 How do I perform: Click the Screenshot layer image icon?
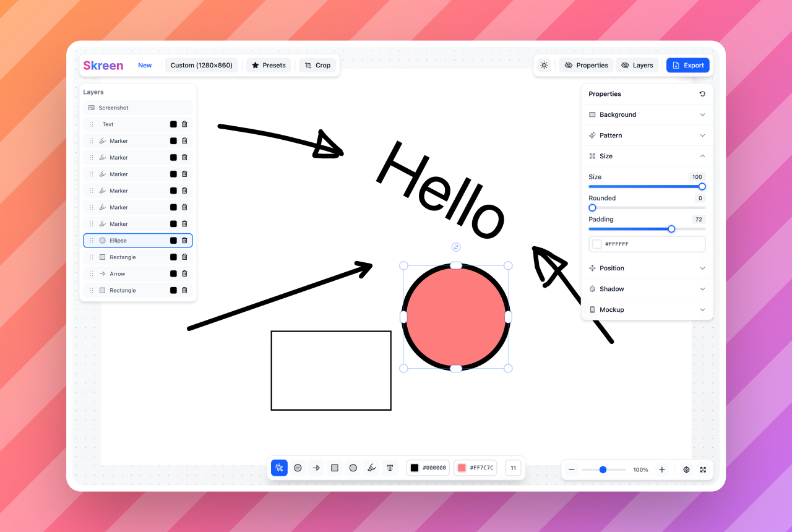(x=92, y=108)
